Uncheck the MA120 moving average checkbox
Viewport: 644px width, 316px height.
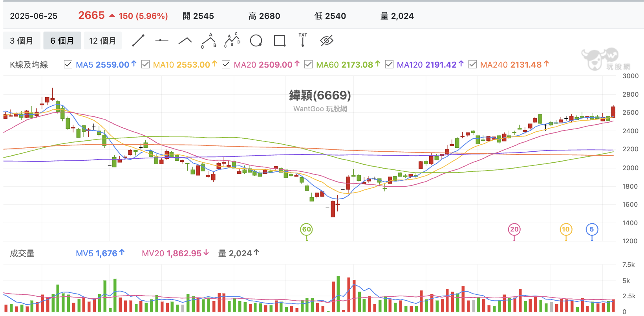pyautogui.click(x=389, y=64)
